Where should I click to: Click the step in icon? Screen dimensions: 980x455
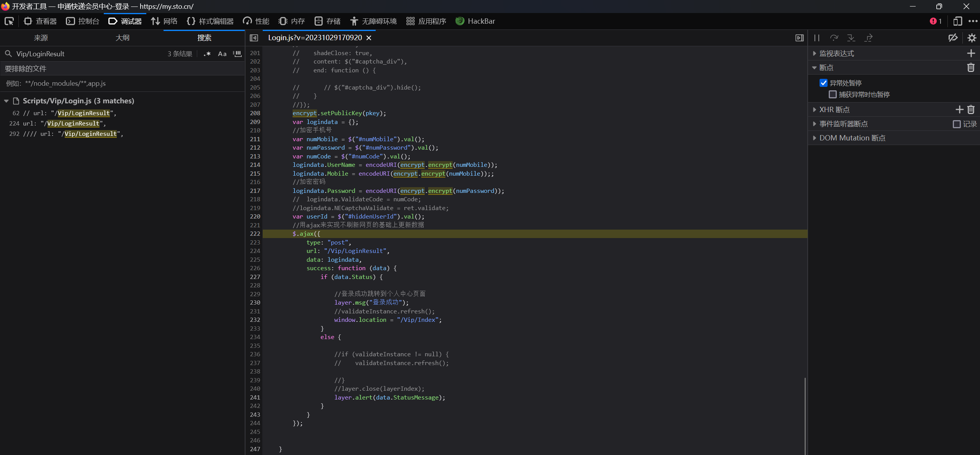click(x=851, y=38)
